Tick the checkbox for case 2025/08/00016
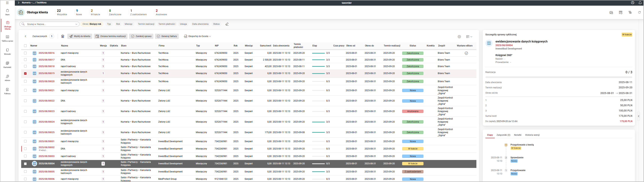The image size is (644, 182). (x=25, y=53)
